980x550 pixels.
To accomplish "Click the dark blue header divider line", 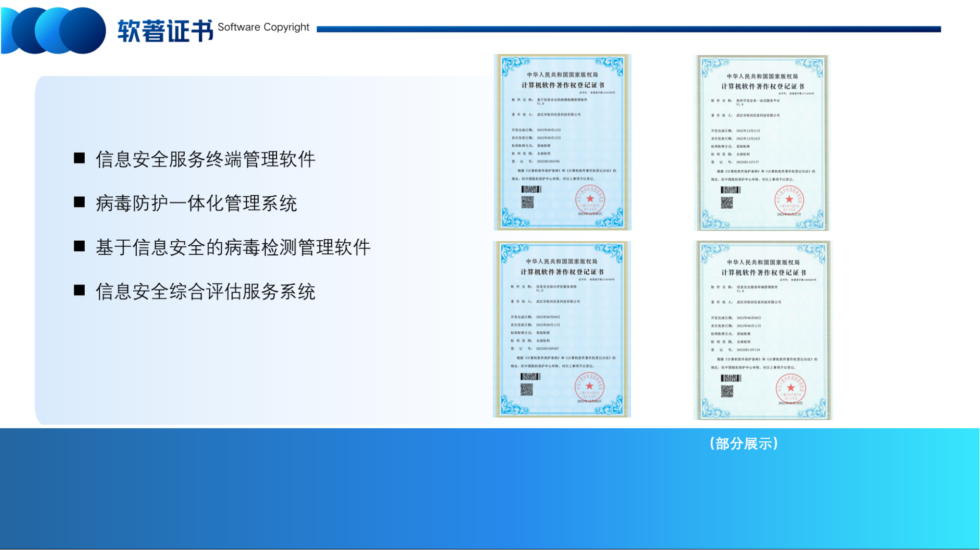I will pos(628,29).
